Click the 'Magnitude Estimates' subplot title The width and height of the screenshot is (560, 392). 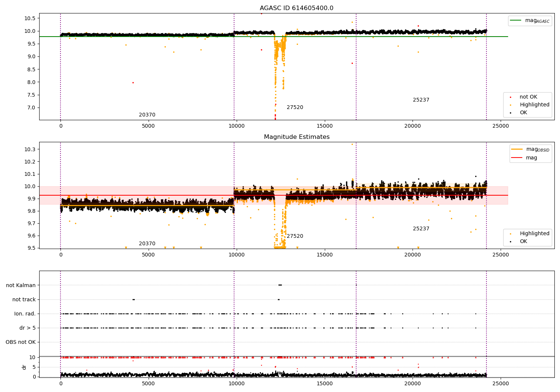[x=297, y=137]
